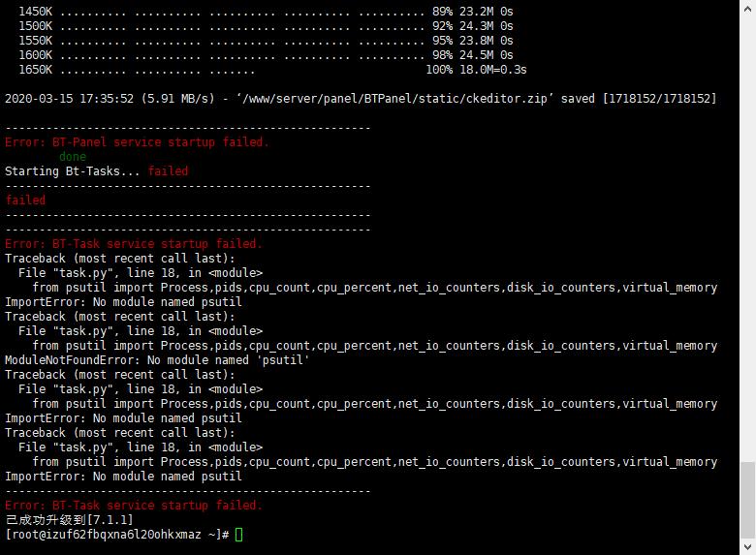This screenshot has width=756, height=555.
Task: Click the green 'done' status text
Action: [x=73, y=157]
